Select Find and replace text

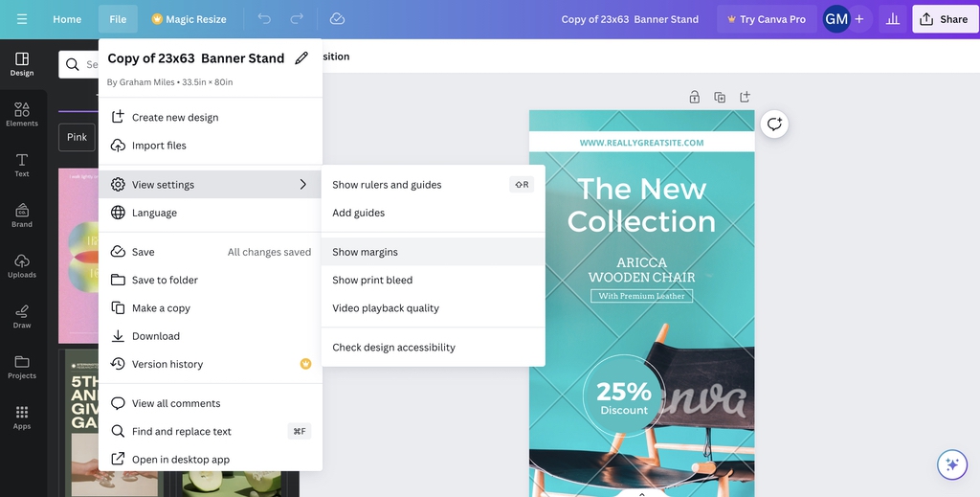(x=210, y=431)
